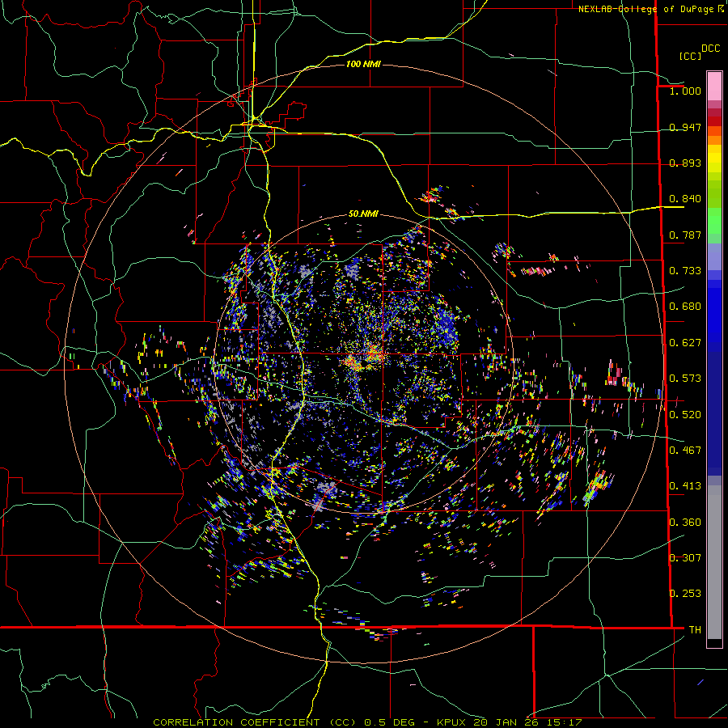
Task: Pick the red colorbar segment near 0.947
Action: coord(714,121)
